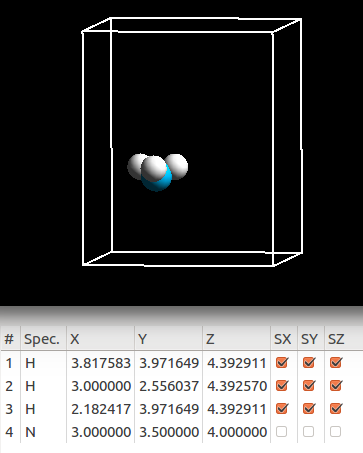Toggle SY checkbox in row 2
Image resolution: width=363 pixels, height=453 pixels.
[x=309, y=386]
